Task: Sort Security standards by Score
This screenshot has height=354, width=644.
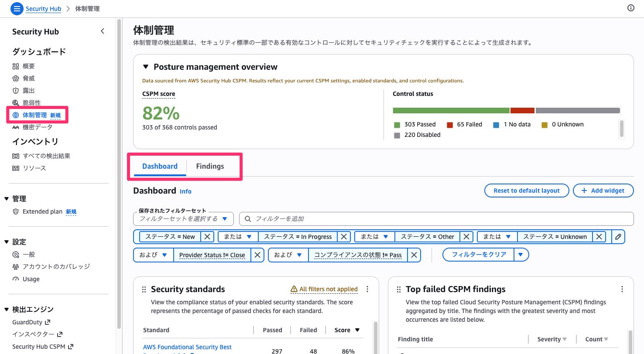Action: [x=347, y=330]
